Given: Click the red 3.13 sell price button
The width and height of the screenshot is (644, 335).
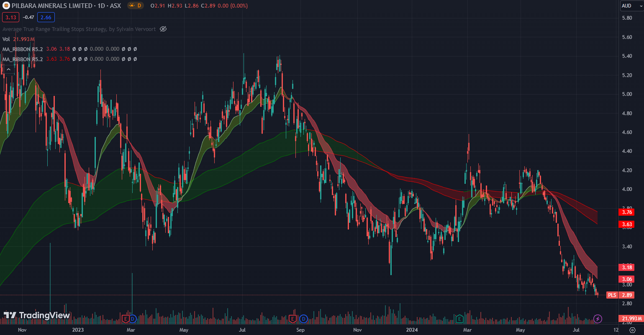Looking at the screenshot, I should [x=10, y=18].
